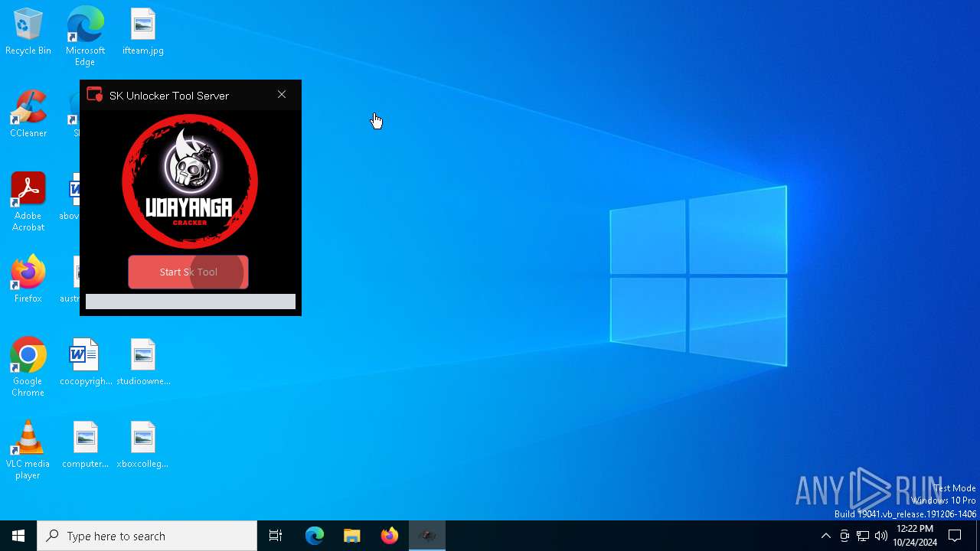Click the network tray icon
The height and width of the screenshot is (551, 980).
[863, 536]
